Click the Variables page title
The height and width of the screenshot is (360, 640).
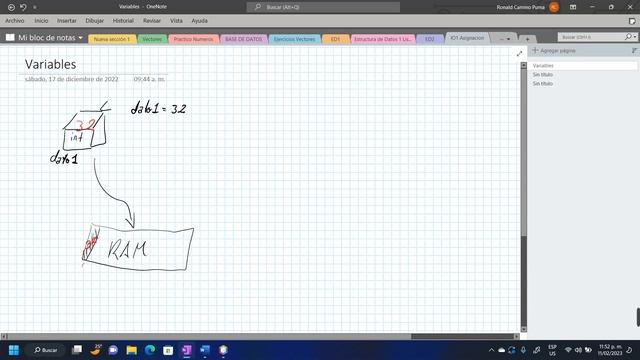(x=50, y=64)
